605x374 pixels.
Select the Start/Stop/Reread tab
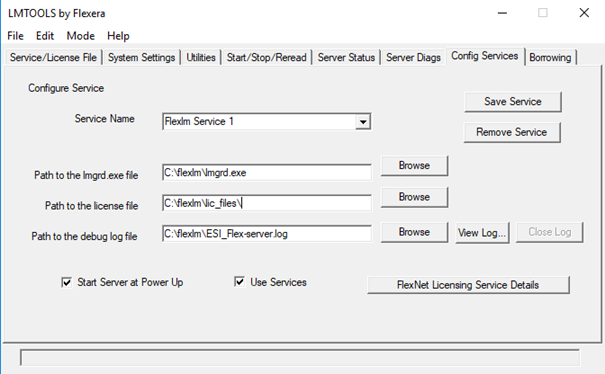coord(266,58)
